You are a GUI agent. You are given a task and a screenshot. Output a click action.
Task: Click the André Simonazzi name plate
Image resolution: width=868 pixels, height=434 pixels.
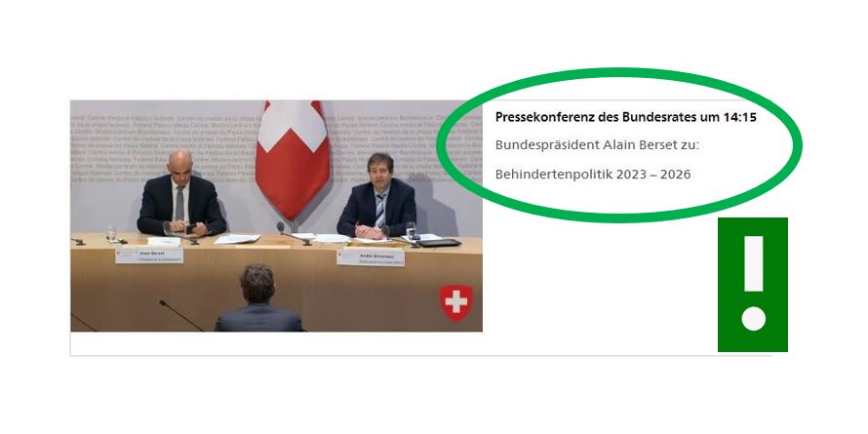371,257
